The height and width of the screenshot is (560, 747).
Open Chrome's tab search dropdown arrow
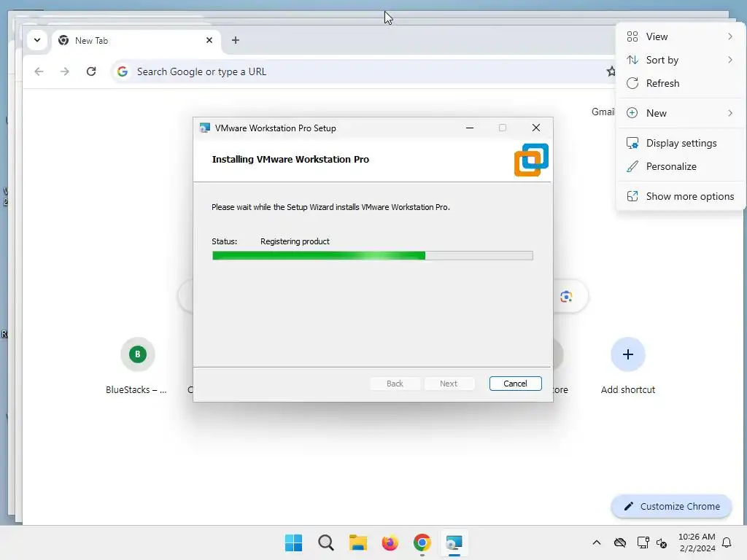point(37,40)
